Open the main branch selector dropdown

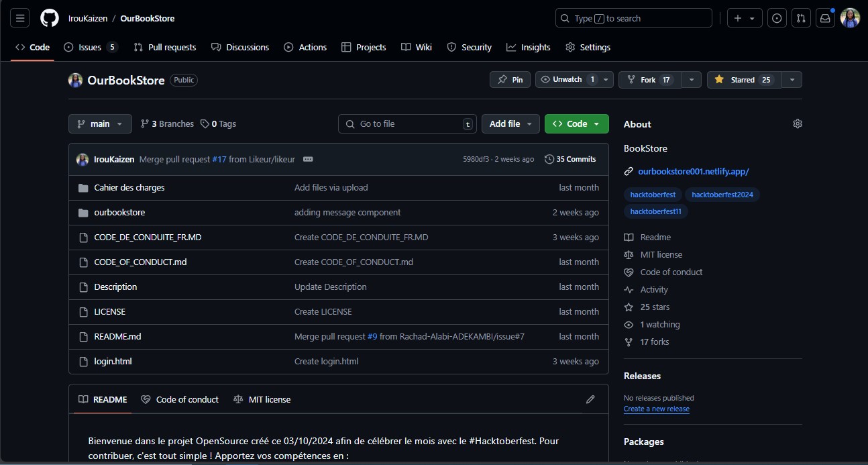coord(100,123)
